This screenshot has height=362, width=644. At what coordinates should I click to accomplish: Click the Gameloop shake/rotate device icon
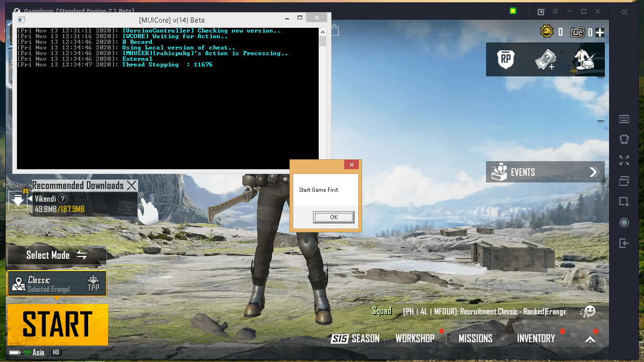point(624,139)
